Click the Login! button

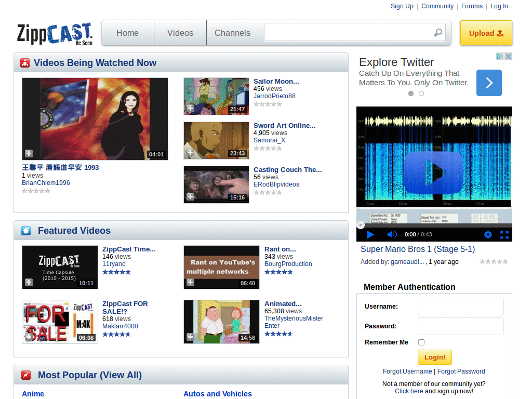435,357
